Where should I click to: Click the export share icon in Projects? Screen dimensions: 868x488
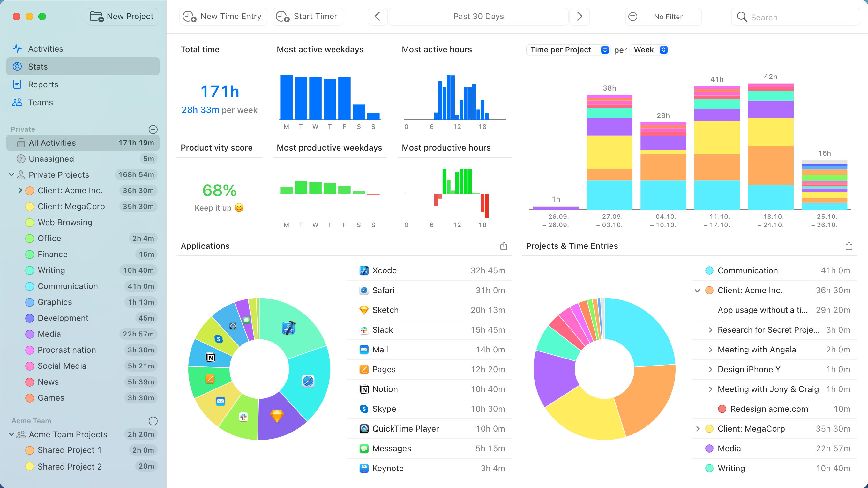(849, 246)
